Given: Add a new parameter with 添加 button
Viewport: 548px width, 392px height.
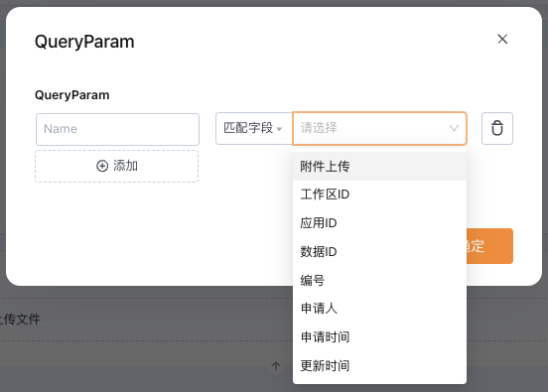Looking at the screenshot, I should click(x=117, y=166).
